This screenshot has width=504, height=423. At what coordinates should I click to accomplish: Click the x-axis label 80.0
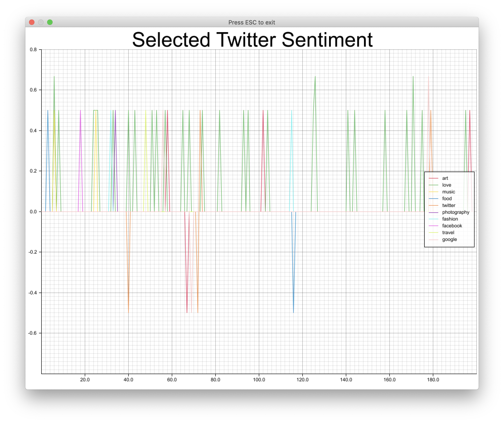pos(215,380)
